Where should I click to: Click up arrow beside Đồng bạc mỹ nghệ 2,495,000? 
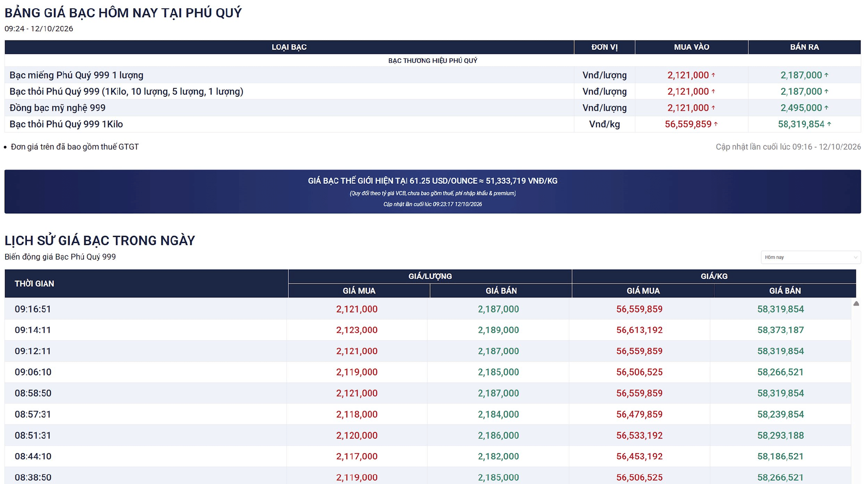click(826, 108)
